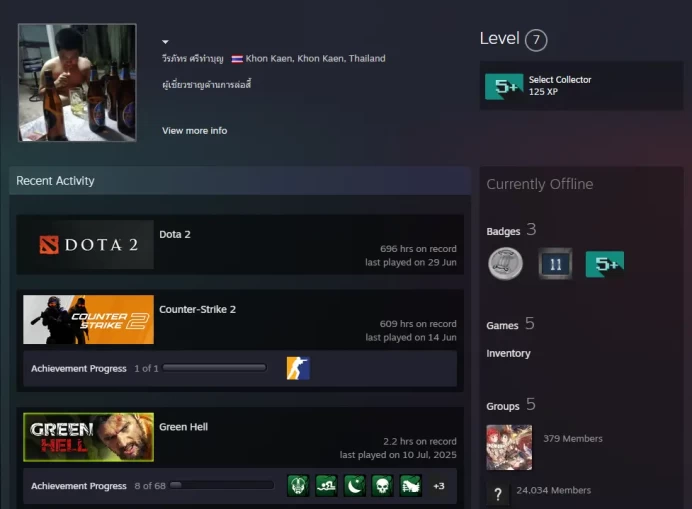This screenshot has height=509, width=692.
Task: Click last played on 29 Jun text
Action: tap(411, 262)
